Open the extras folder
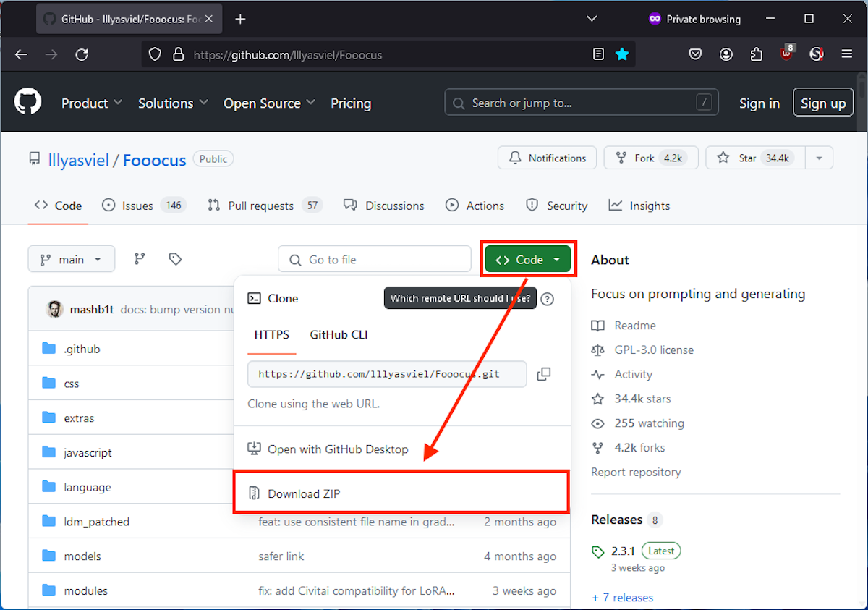Image resolution: width=868 pixels, height=610 pixels. (x=79, y=418)
